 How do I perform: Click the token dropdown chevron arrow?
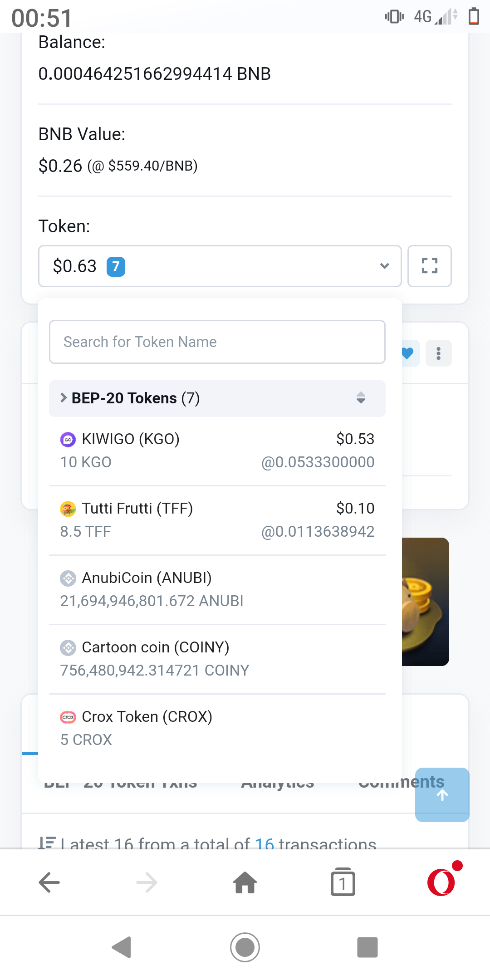[x=385, y=266]
